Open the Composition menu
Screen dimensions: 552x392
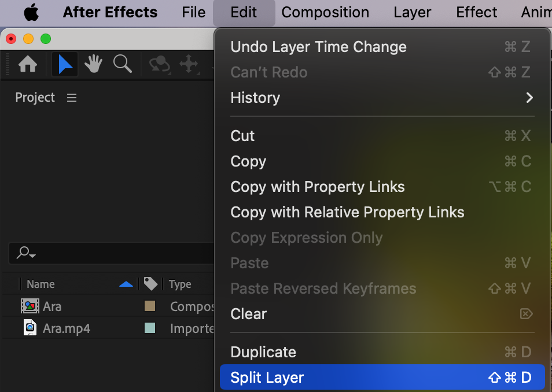tap(325, 13)
